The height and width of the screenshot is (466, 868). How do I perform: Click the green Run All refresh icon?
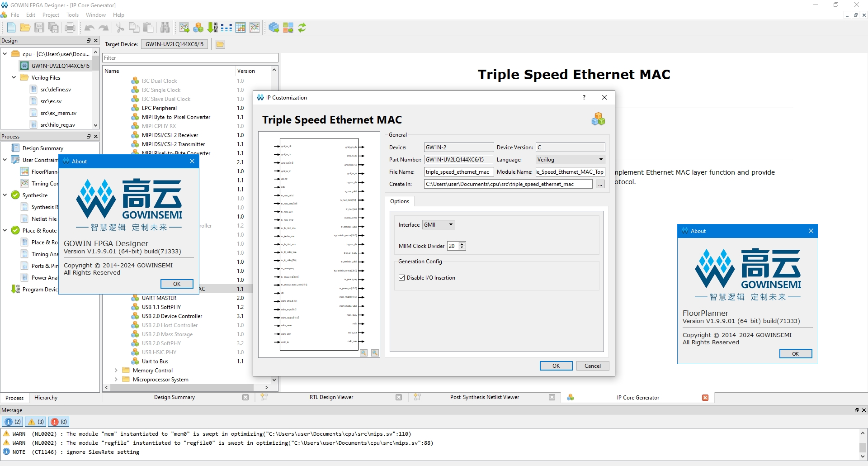click(x=302, y=28)
